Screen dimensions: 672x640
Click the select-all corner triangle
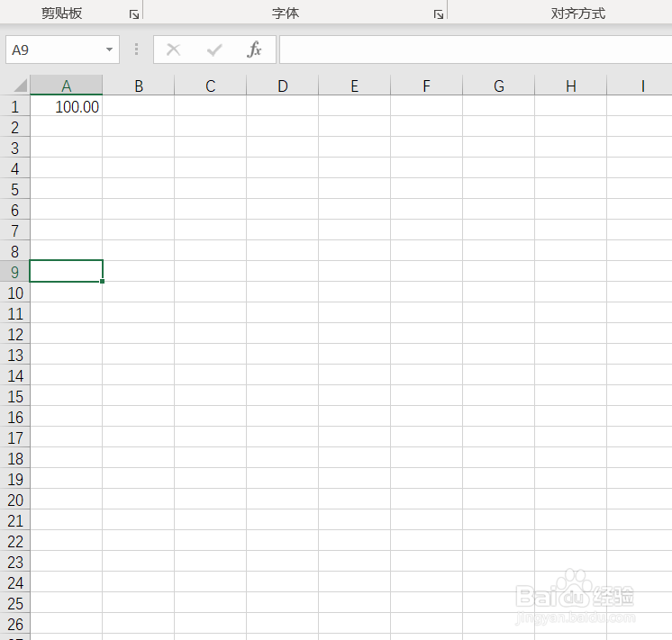[x=21, y=86]
